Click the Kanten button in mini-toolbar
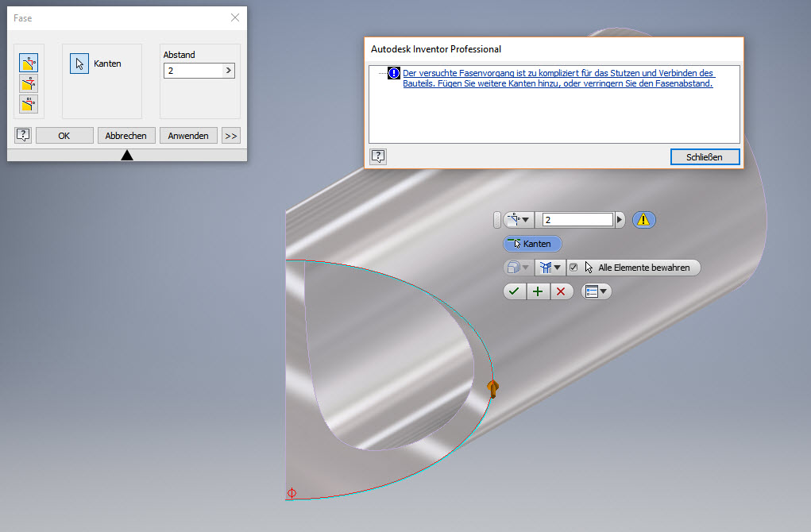The width and height of the screenshot is (811, 532). 531,244
